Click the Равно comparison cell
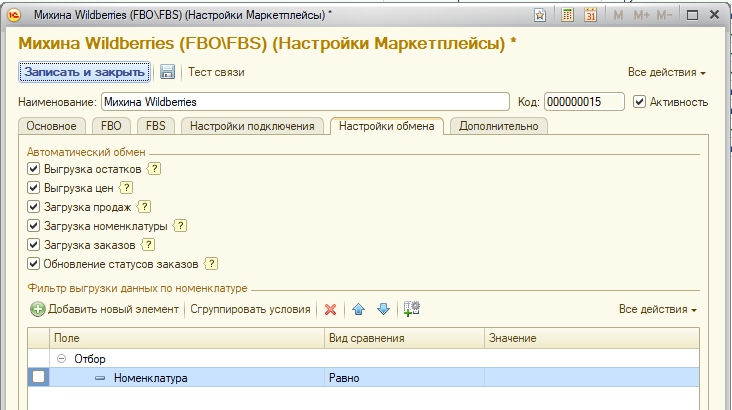This screenshot has width=732, height=410. tap(404, 378)
